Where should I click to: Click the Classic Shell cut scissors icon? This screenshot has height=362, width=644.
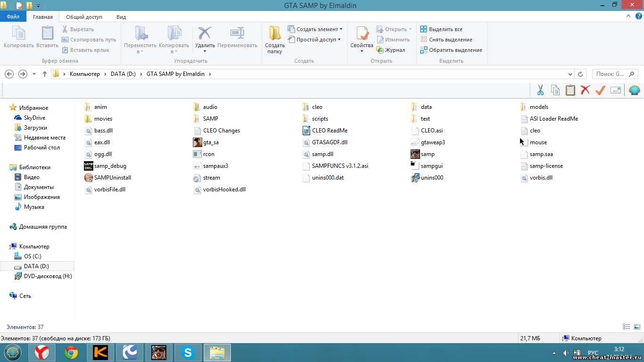pyautogui.click(x=540, y=90)
